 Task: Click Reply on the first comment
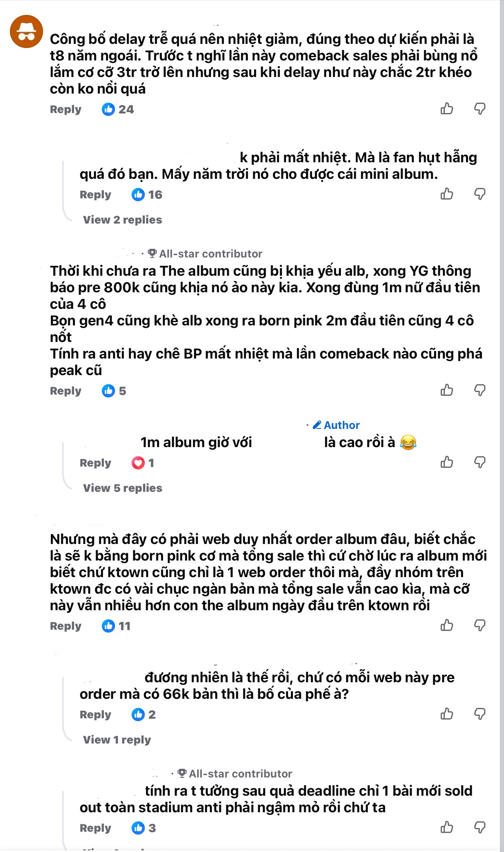65,109
